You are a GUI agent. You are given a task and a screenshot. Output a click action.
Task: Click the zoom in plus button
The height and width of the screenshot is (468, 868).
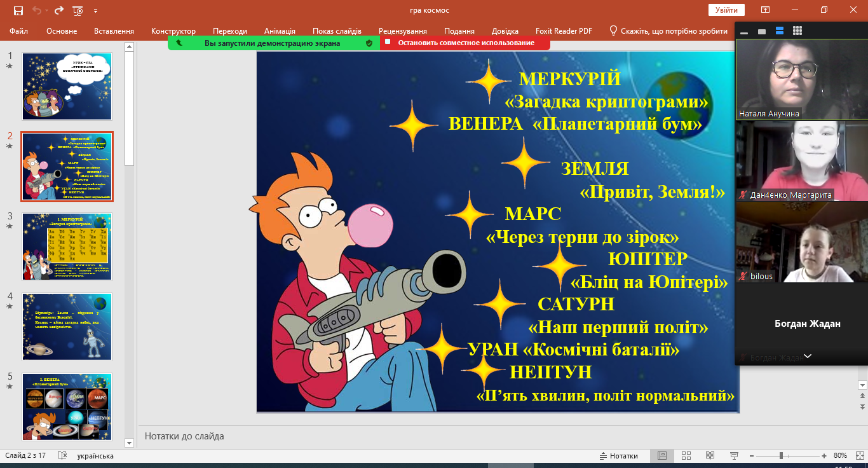[x=824, y=456]
